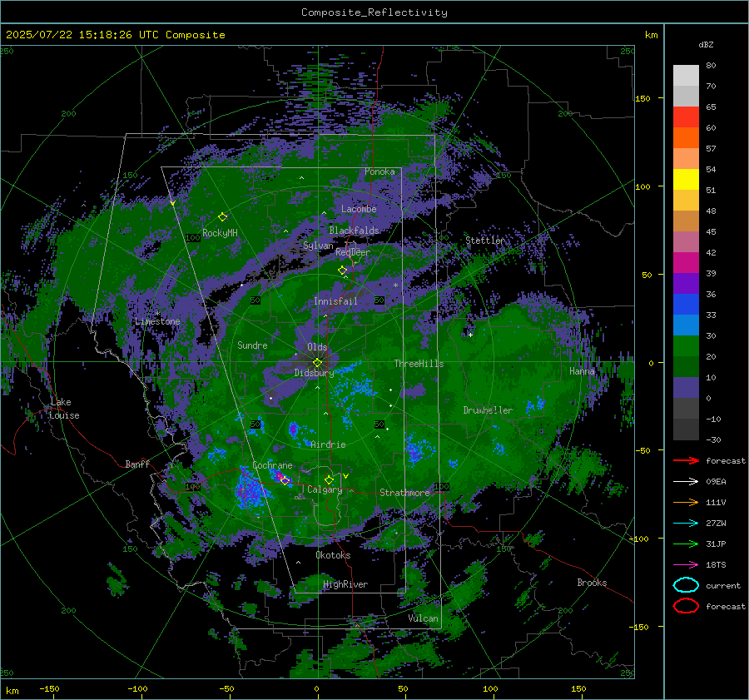Click the RockyMH label
The width and height of the screenshot is (749, 700).
(x=220, y=233)
